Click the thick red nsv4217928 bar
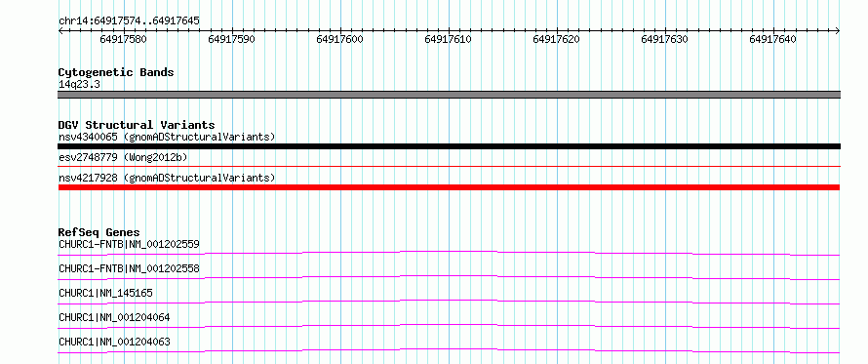Image resolution: width=868 pixels, height=364 pixels. click(x=449, y=187)
